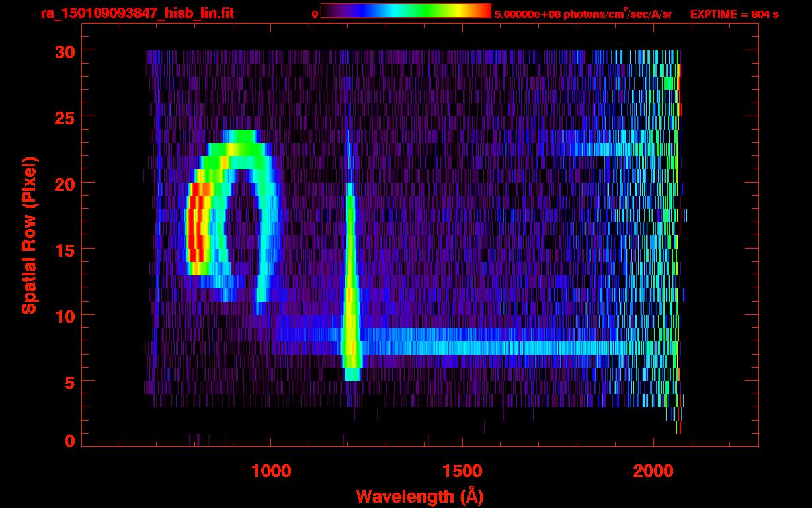The image size is (812, 508).
Task: Click the 1000 wavelength tick label
Action: coord(271,471)
